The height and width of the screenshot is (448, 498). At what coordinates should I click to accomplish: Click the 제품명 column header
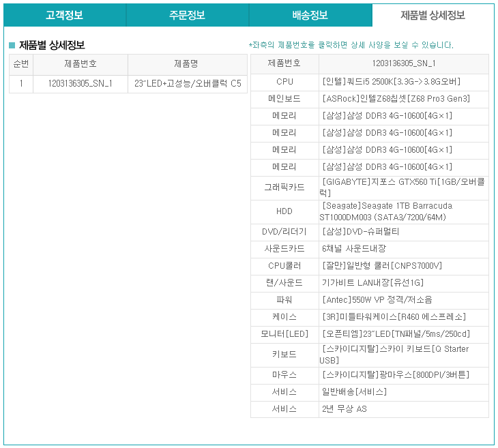click(x=188, y=64)
